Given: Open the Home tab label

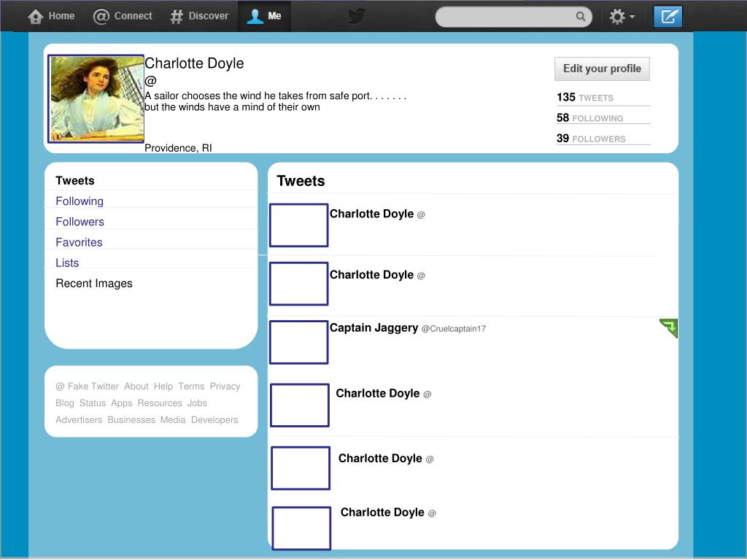Looking at the screenshot, I should pyautogui.click(x=61, y=16).
